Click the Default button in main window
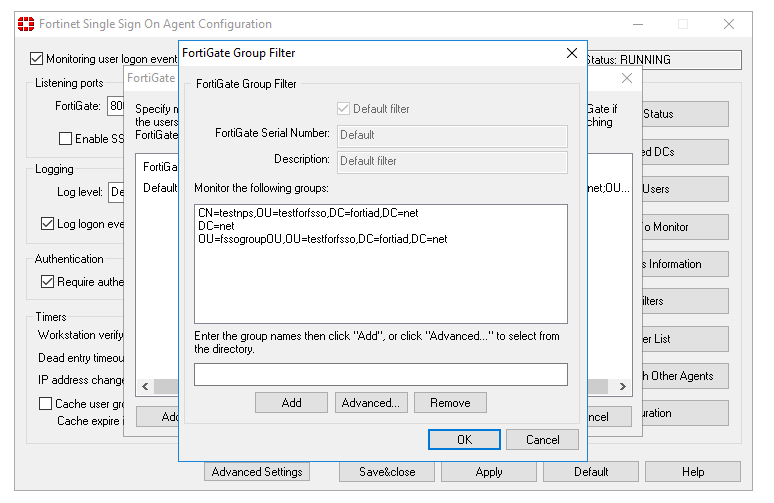This screenshot has height=503, width=774. tap(591, 472)
